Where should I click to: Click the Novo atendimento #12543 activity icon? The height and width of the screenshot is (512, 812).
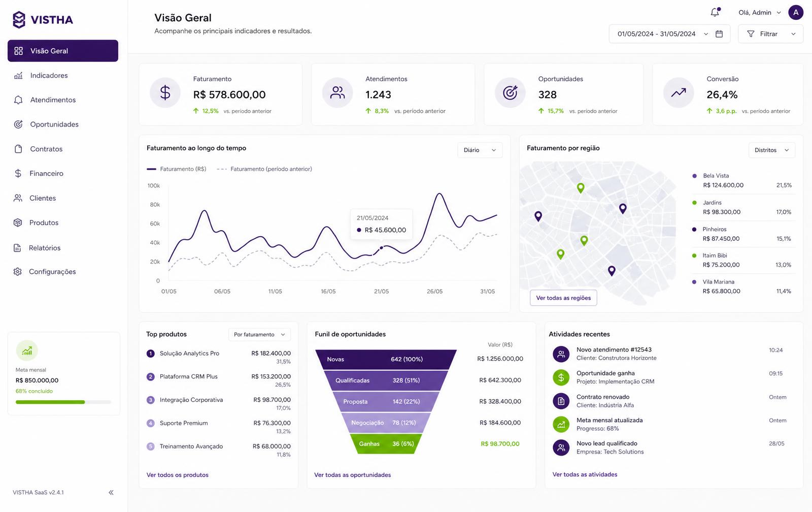pos(561,354)
